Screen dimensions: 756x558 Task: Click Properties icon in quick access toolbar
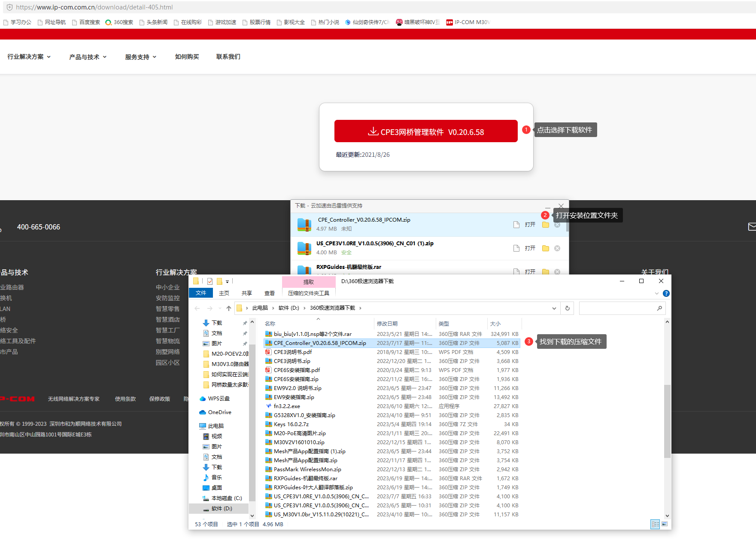210,281
